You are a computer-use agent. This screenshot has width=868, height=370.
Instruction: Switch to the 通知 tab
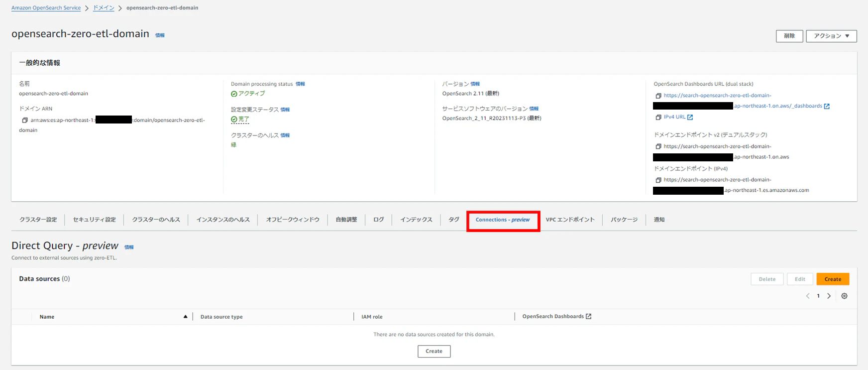point(659,220)
